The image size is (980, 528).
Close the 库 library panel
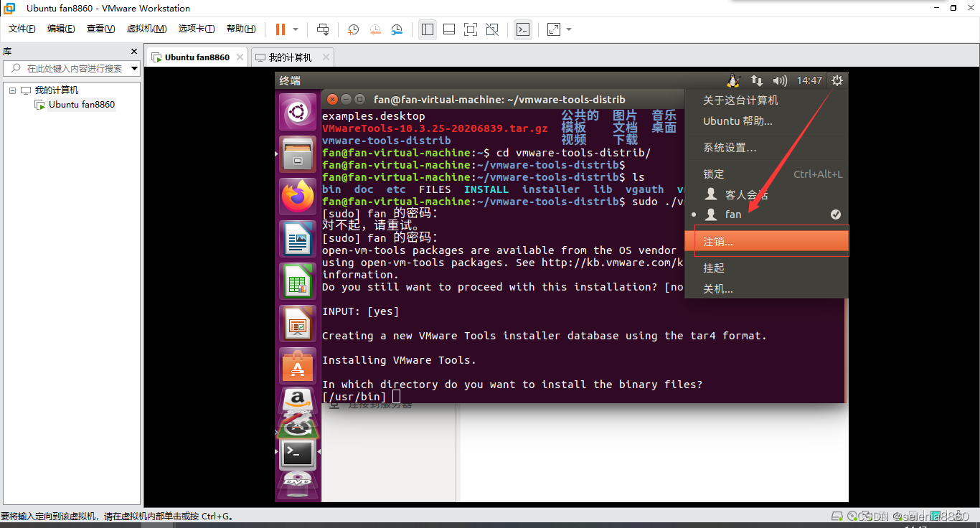[x=133, y=52]
